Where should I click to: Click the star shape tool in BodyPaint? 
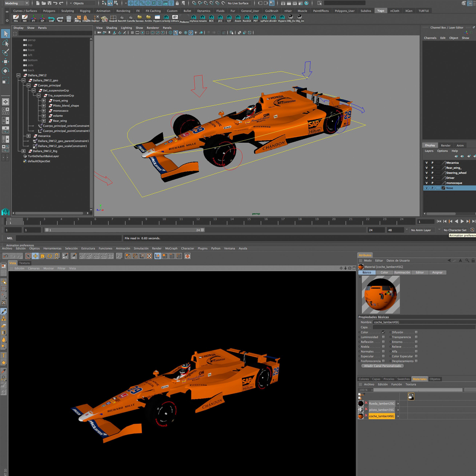4,362
